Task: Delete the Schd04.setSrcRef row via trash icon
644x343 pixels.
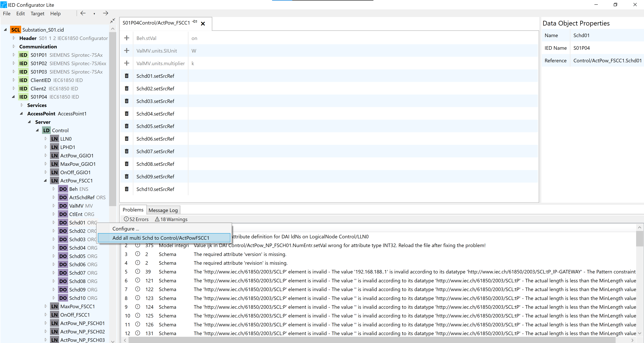Action: point(127,114)
